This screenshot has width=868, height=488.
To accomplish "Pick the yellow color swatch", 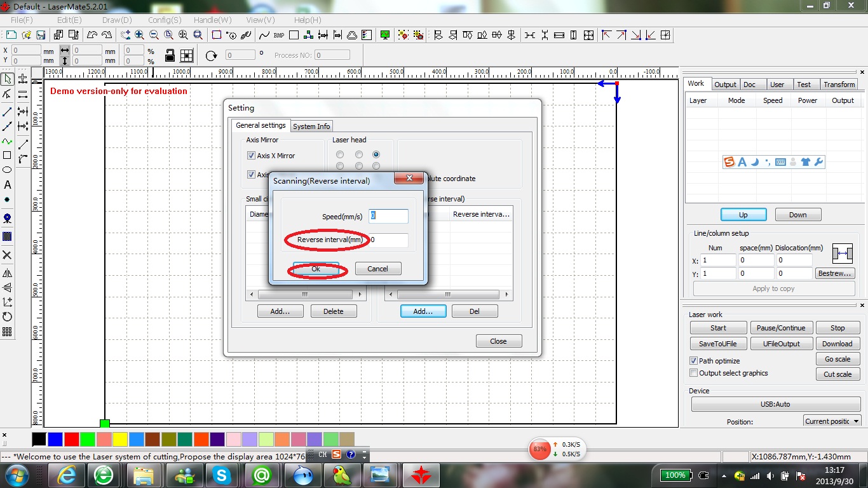I will (120, 439).
